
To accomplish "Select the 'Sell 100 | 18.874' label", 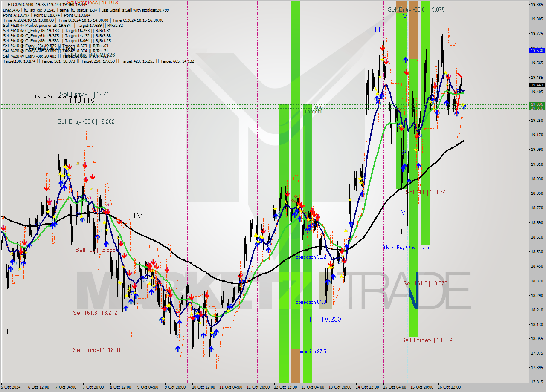I will 426,192.
